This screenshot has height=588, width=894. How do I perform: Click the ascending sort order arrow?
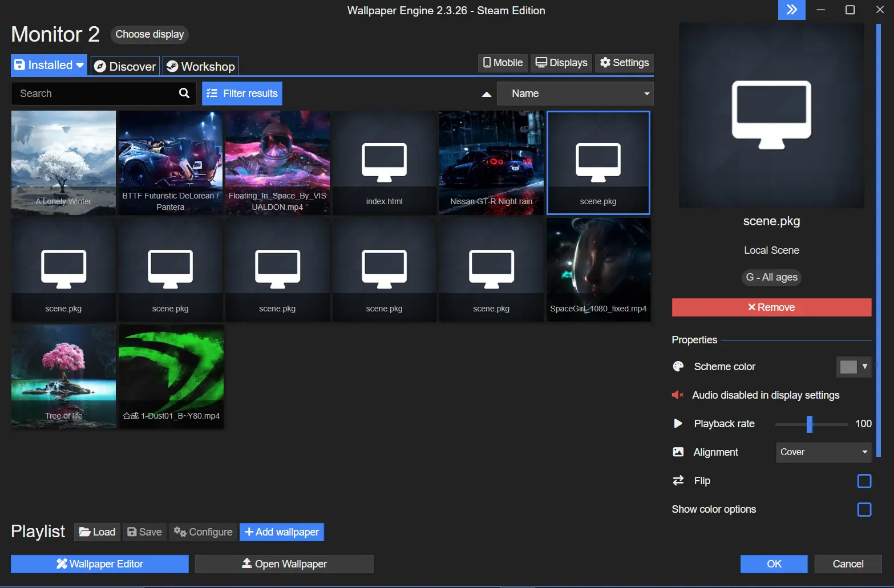point(486,94)
